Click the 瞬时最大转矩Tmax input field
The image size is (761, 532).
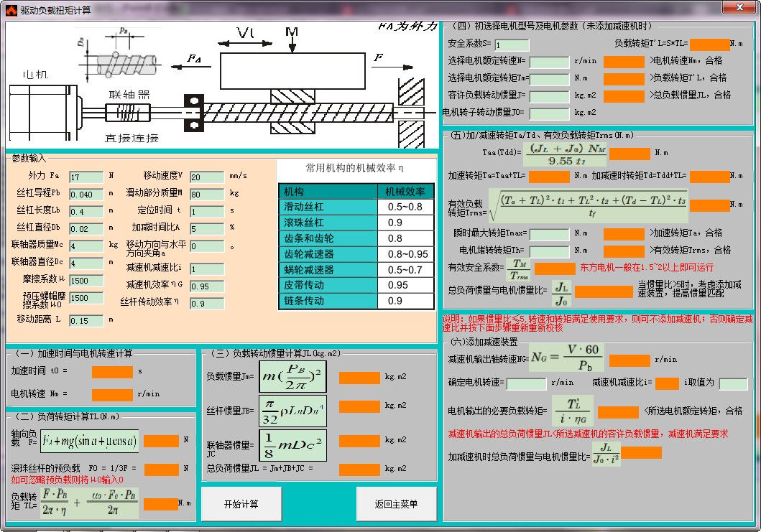click(549, 234)
